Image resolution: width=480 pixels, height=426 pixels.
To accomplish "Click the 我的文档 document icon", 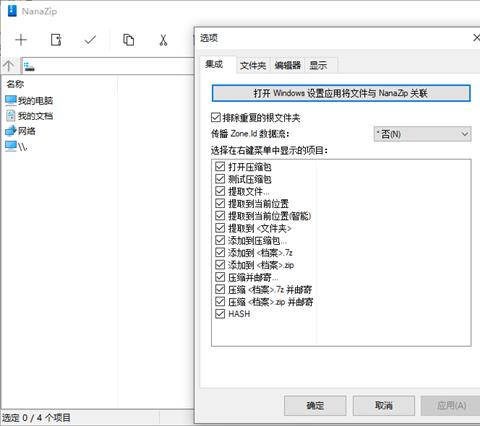I will coord(11,116).
